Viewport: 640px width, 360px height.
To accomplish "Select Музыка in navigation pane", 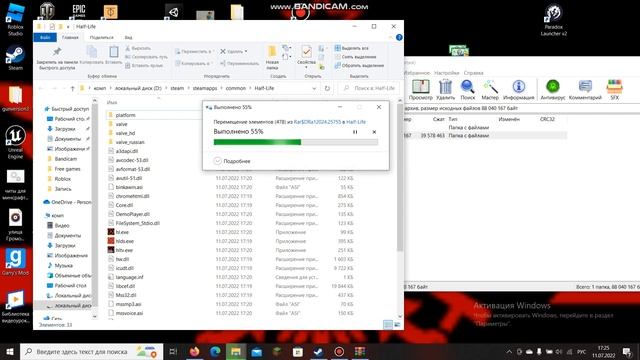I will pos(60,266).
